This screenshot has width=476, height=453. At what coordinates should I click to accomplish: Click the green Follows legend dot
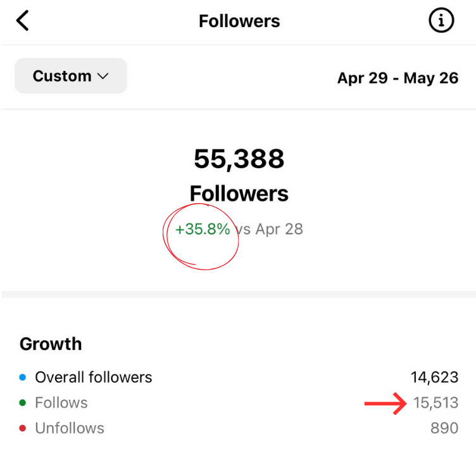coord(23,403)
